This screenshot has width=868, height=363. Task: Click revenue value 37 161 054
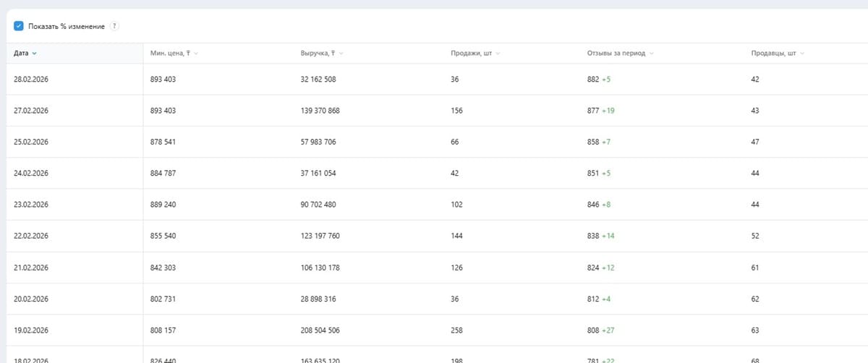[318, 174]
